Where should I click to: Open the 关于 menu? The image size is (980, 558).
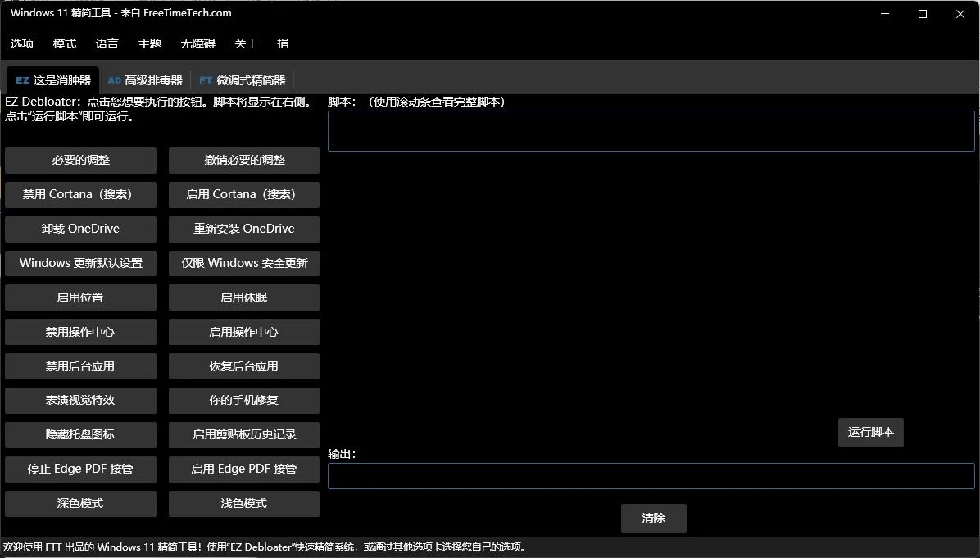(x=246, y=43)
